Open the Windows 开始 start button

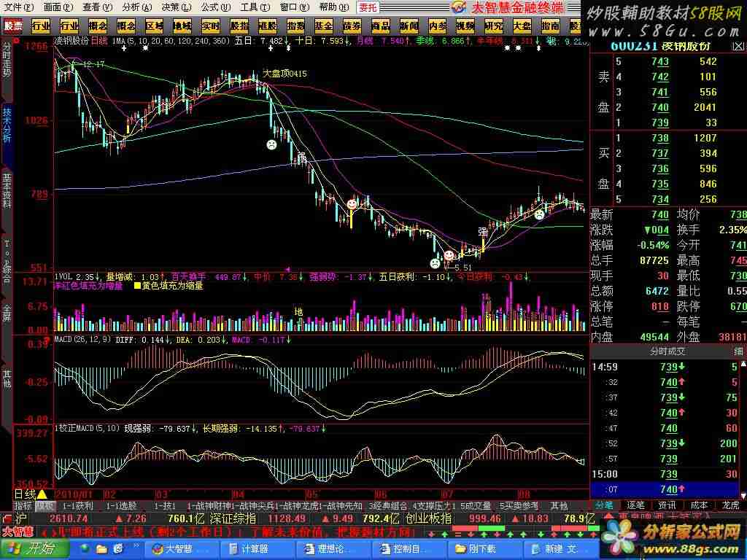coord(34,549)
